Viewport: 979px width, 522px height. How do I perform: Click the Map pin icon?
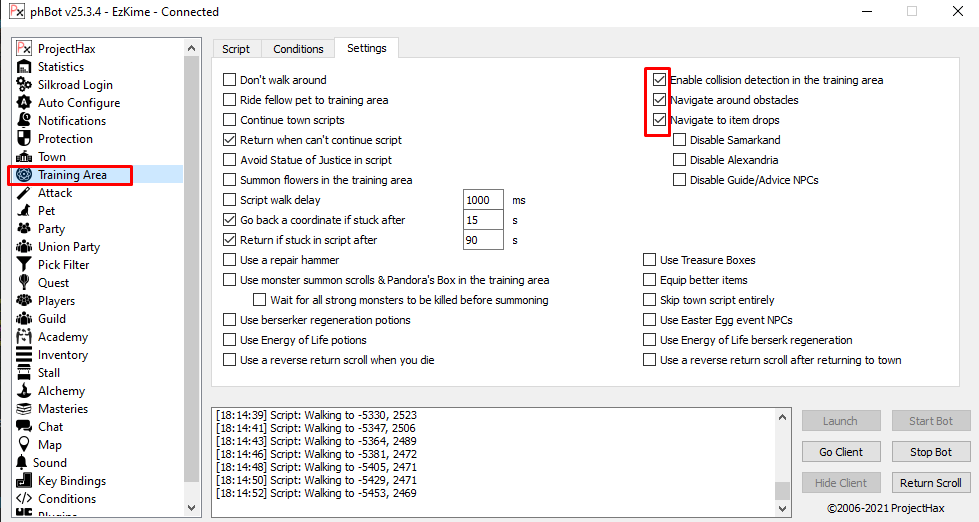[24, 445]
